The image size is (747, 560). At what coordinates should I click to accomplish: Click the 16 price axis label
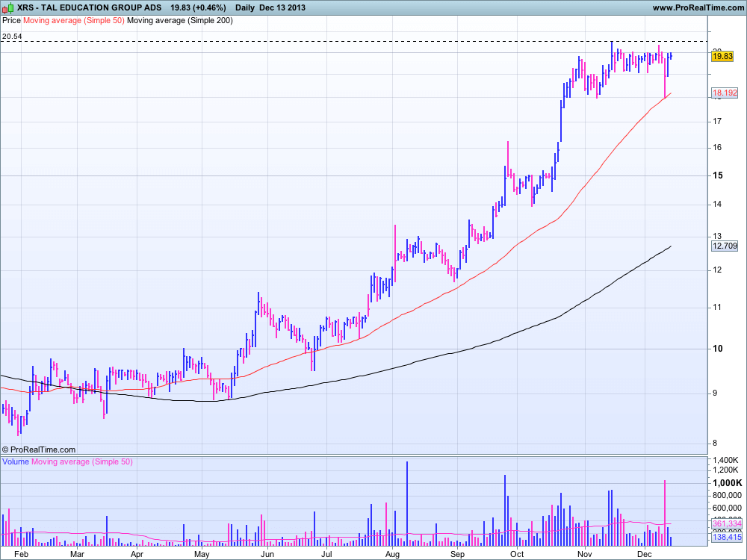coord(717,148)
